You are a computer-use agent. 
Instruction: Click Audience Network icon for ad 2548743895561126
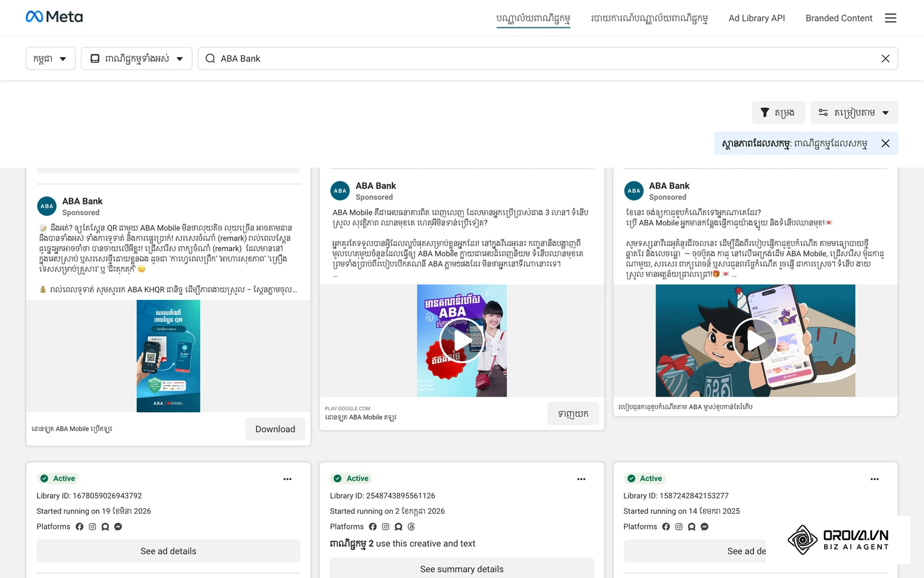398,527
